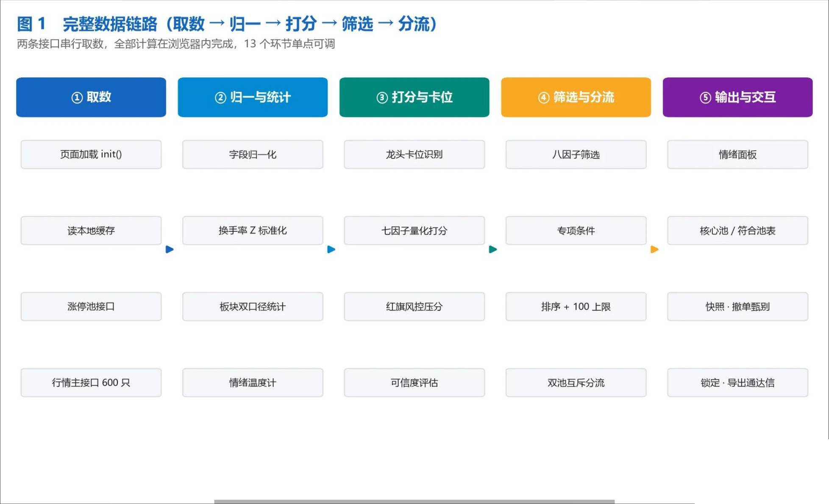Click the 板块双口径统计 node
This screenshot has width=829, height=504.
tap(253, 306)
